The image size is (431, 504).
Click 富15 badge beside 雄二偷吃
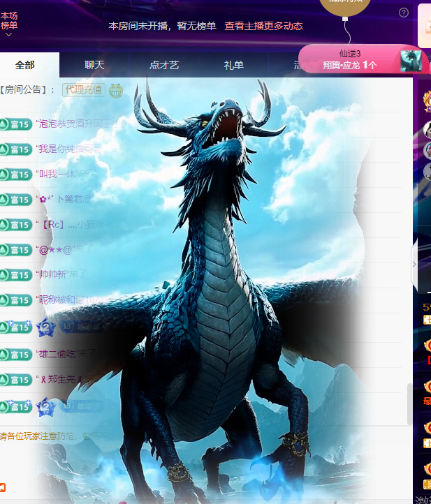(16, 355)
